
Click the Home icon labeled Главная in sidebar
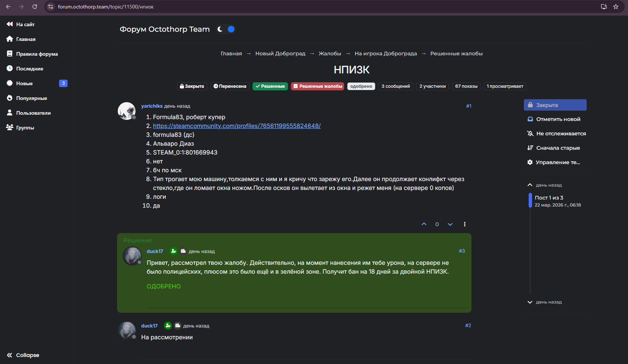[x=10, y=39]
